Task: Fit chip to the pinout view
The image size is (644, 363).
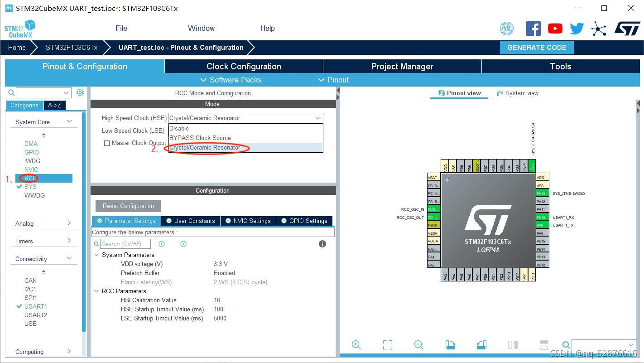Action: pyautogui.click(x=388, y=345)
